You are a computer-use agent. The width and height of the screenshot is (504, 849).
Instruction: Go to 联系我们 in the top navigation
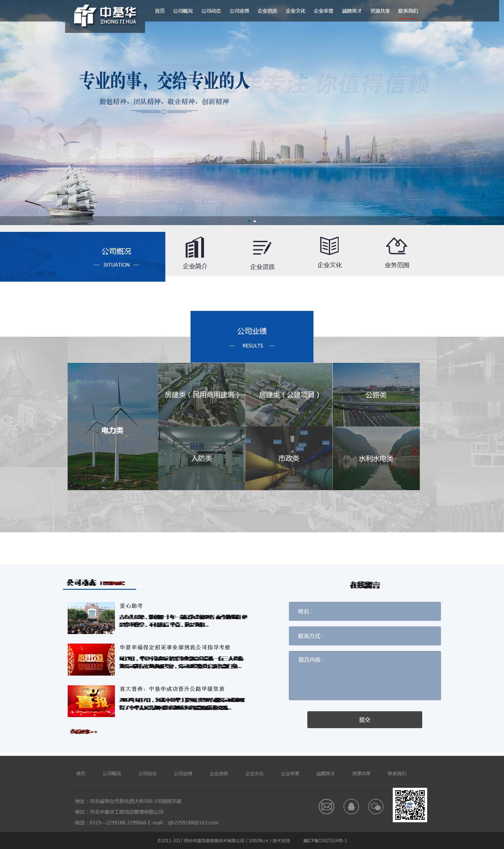(x=408, y=11)
